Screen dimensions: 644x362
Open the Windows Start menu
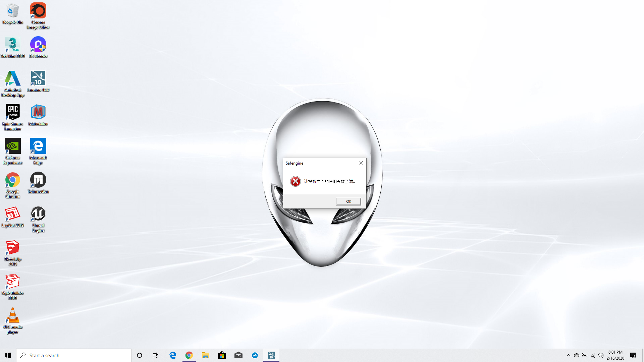coord(8,355)
